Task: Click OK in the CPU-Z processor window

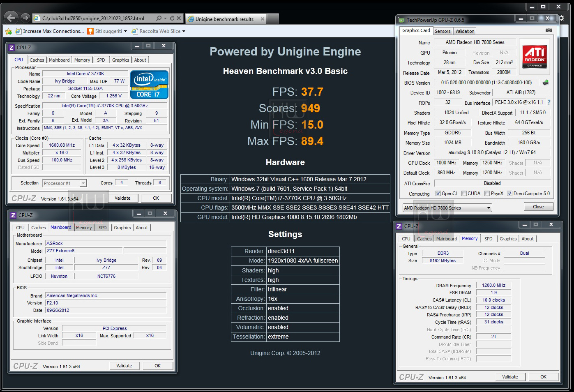Action: [x=156, y=198]
